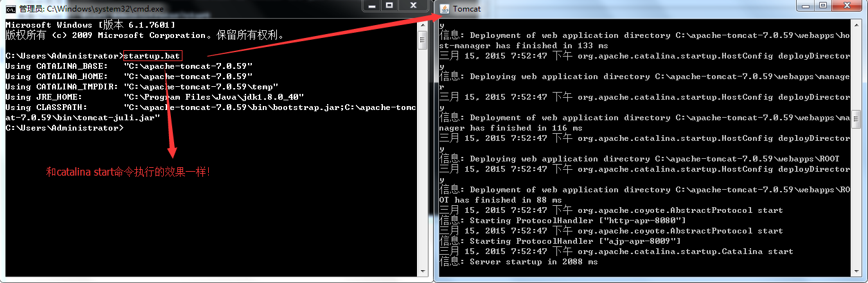Click the "Using CATALINA_TMPDIR:" output line
The height and width of the screenshot is (283, 868).
pos(141,87)
